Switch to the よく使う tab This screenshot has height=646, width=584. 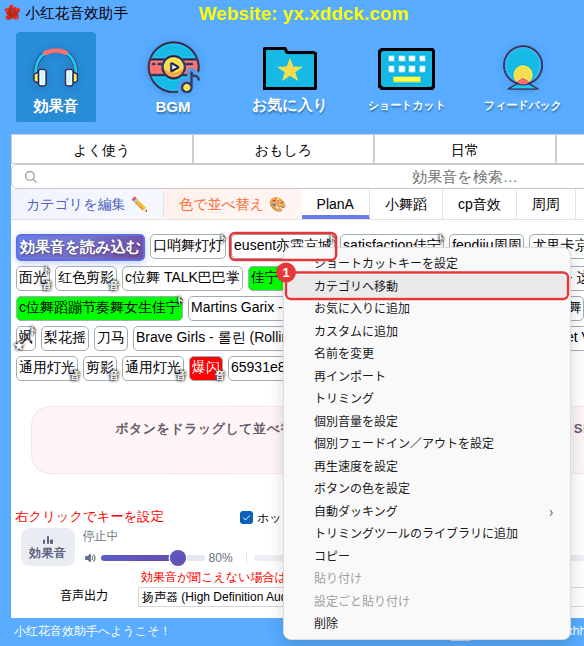click(102, 150)
